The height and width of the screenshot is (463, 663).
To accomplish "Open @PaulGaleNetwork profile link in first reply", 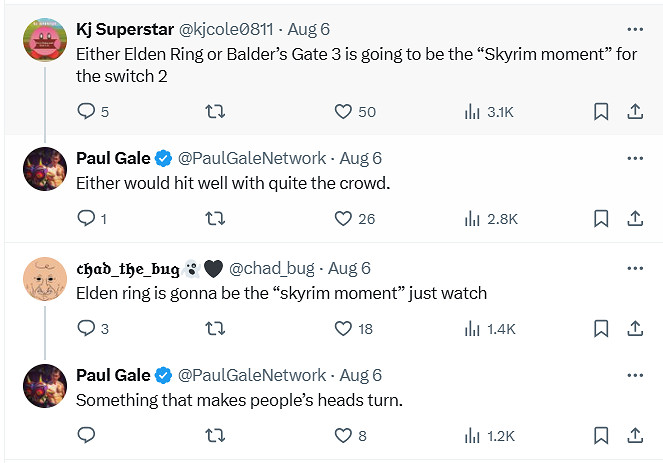I will click(252, 158).
